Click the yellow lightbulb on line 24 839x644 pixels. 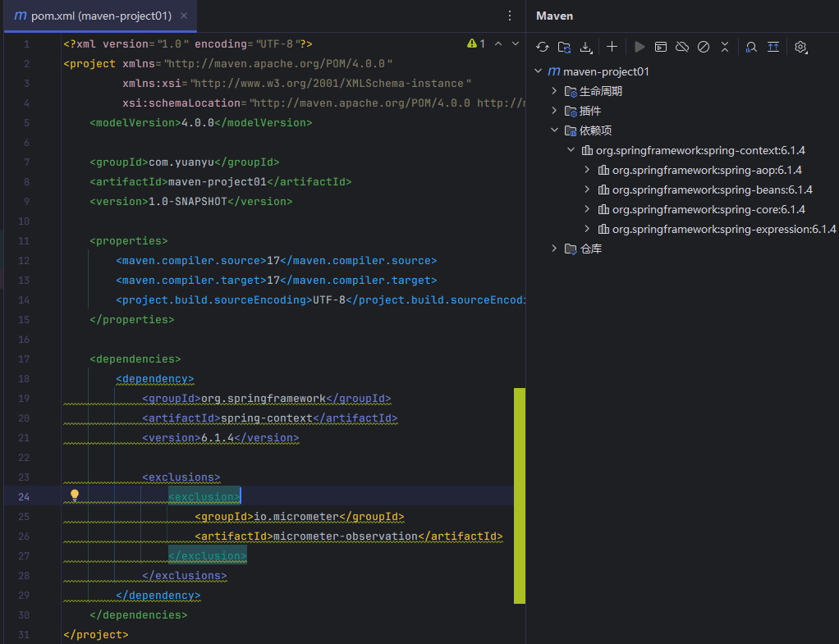pyautogui.click(x=75, y=496)
